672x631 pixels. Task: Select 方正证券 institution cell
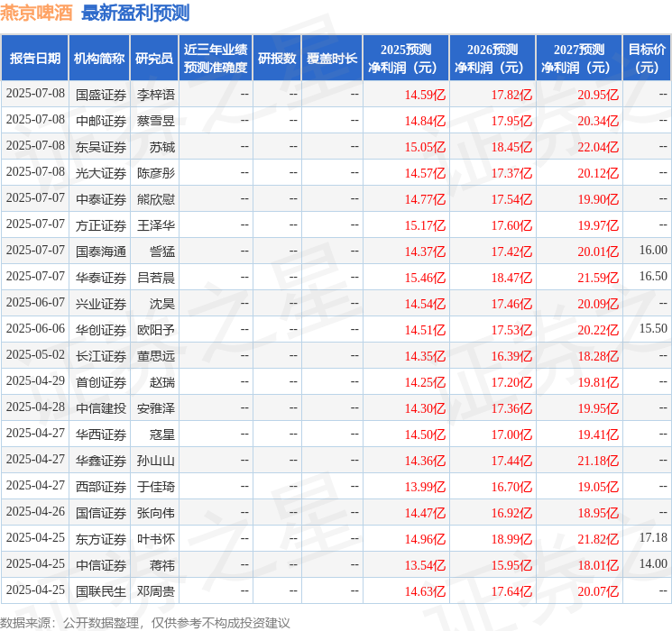click(101, 225)
